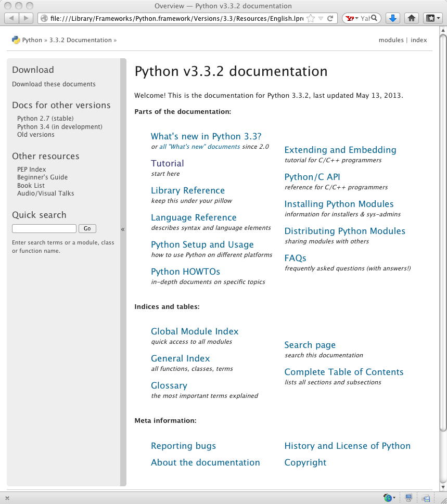Open the Global Module Index link
Screen dimensions: 447x504
click(195, 331)
